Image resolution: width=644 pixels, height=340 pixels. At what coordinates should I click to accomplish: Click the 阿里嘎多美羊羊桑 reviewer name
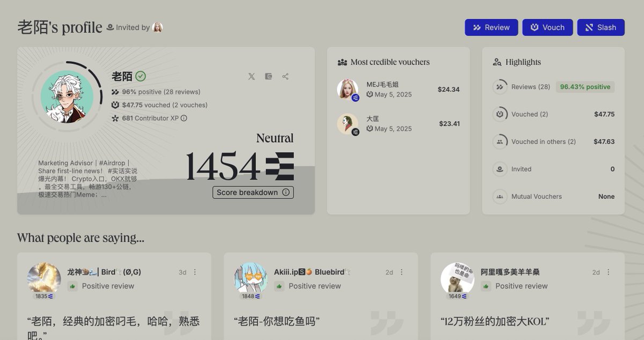click(x=510, y=272)
